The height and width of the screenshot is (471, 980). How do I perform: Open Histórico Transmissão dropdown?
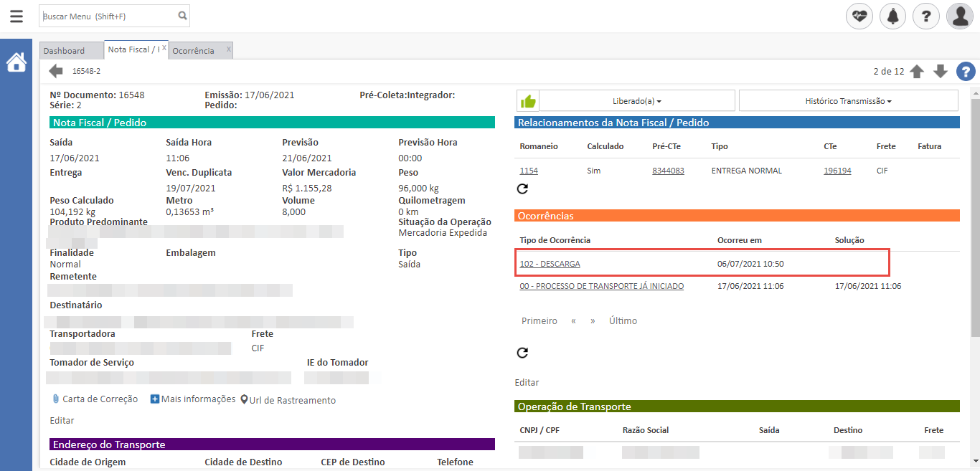pyautogui.click(x=848, y=101)
